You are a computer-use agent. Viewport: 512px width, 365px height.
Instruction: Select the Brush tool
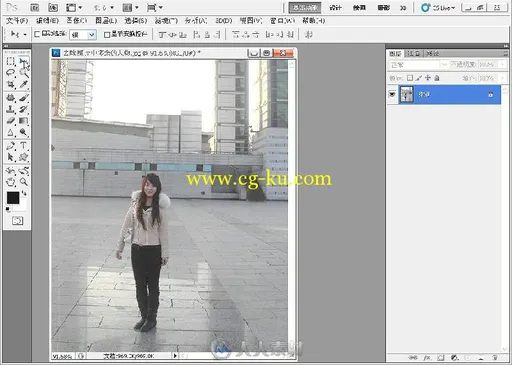point(23,98)
